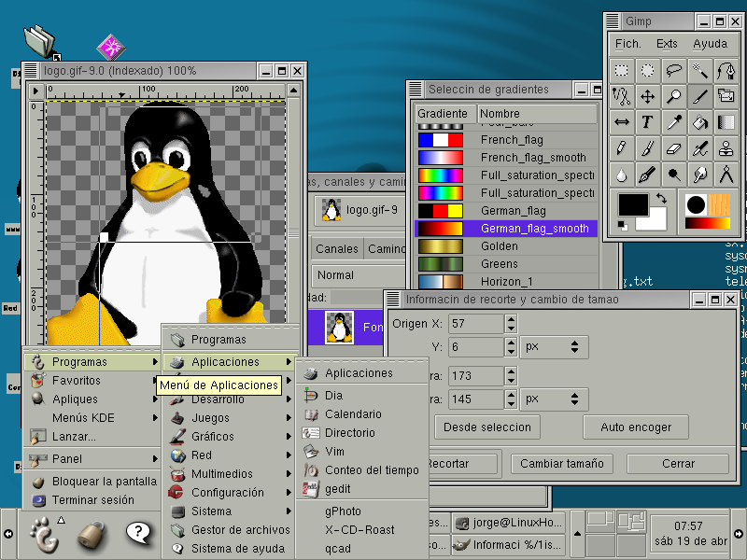Viewport: 747px width, 560px height.
Task: Select the Pencil tool
Action: pyautogui.click(x=621, y=148)
